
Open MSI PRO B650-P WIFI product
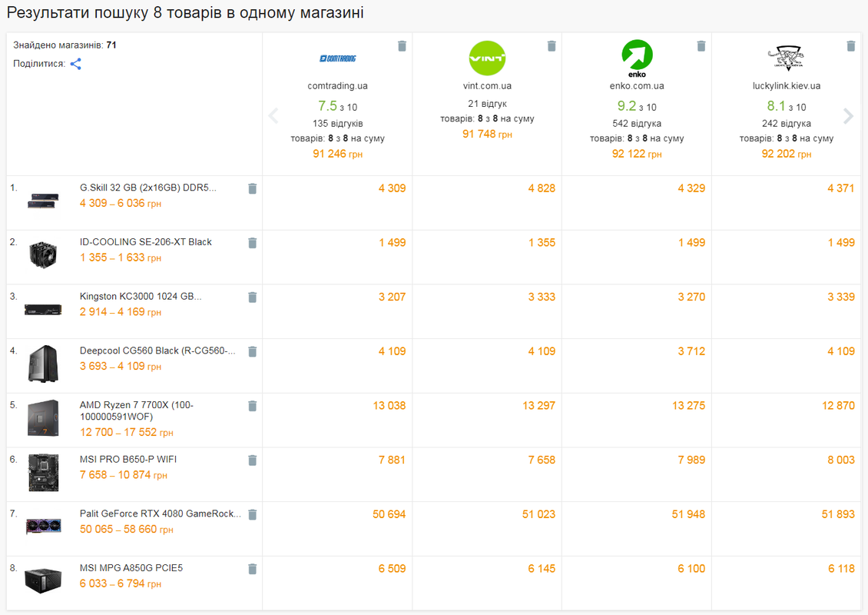pos(128,459)
